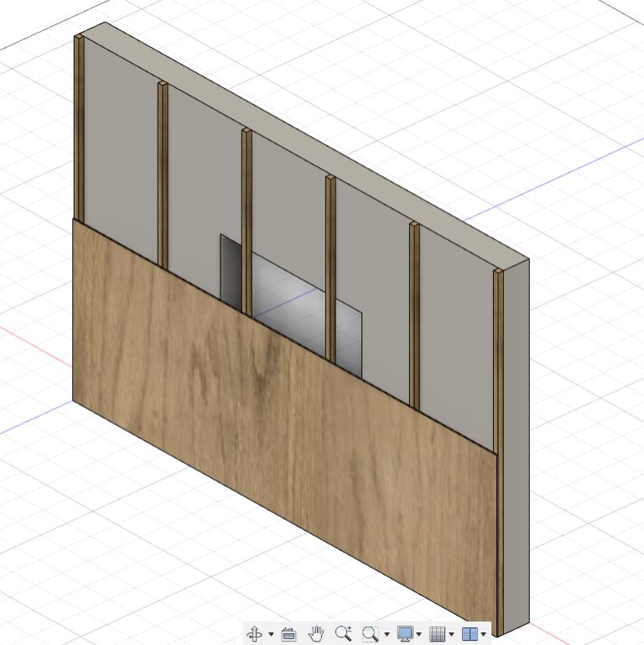
Task: Select the leftmost vertical wooden stud
Action: (78, 126)
